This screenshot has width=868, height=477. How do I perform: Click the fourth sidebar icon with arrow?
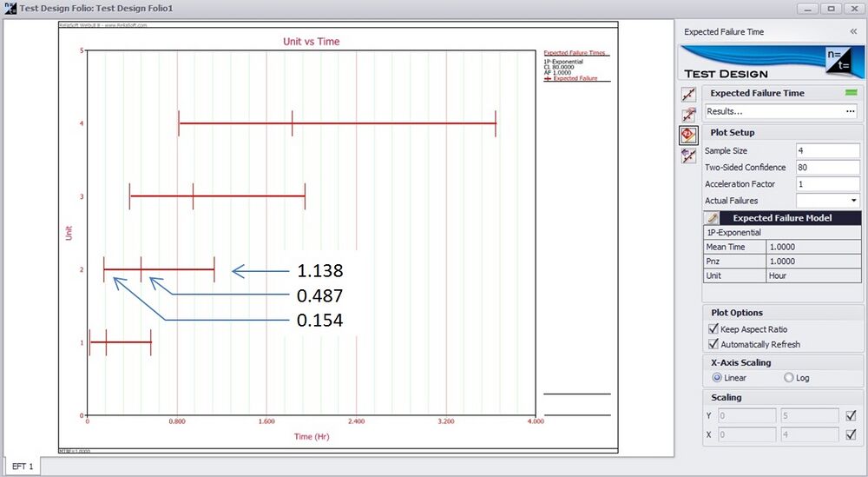pos(689,155)
